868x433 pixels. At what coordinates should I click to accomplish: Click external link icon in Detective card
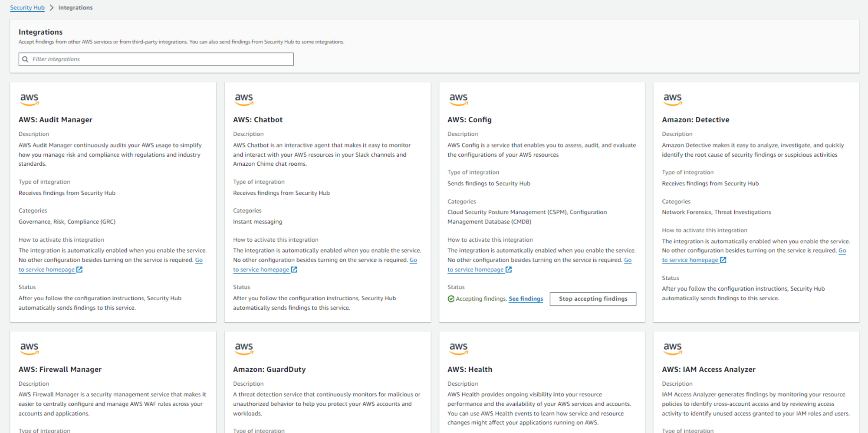(x=723, y=260)
